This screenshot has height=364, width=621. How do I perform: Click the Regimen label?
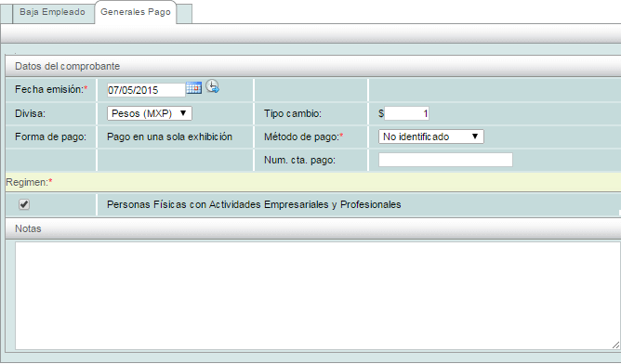tap(29, 182)
